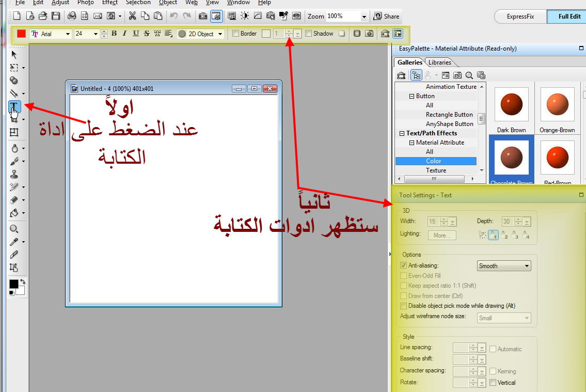Apply Underline text style
Screen dimensions: 586x392
point(136,34)
